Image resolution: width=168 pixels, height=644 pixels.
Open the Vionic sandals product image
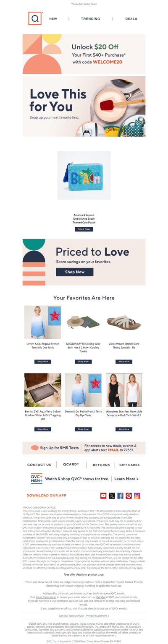click(123, 322)
